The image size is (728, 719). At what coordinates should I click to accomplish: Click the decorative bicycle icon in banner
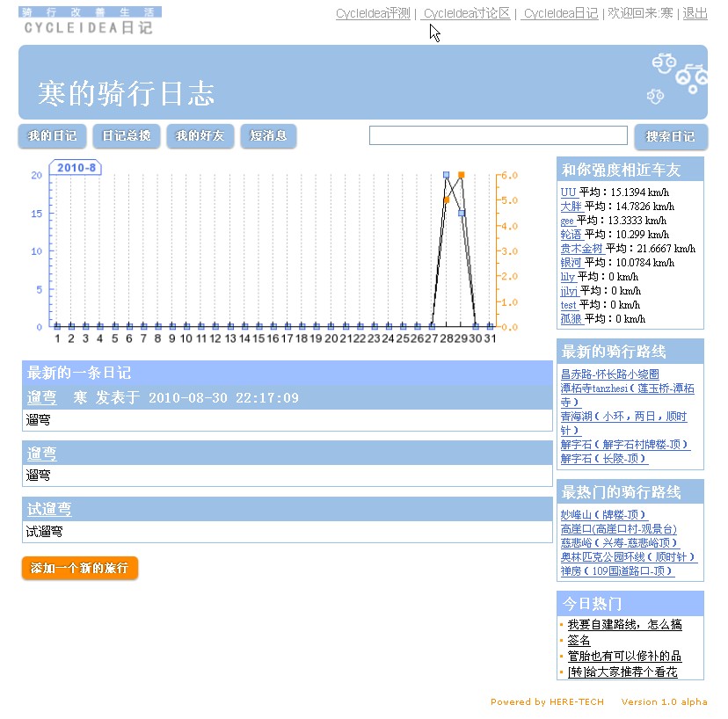pos(679,76)
